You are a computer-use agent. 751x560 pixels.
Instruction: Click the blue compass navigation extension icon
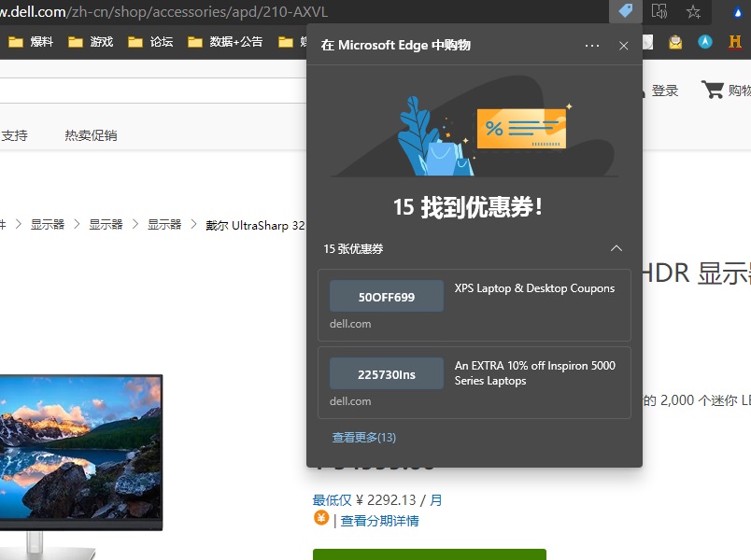[x=704, y=41]
